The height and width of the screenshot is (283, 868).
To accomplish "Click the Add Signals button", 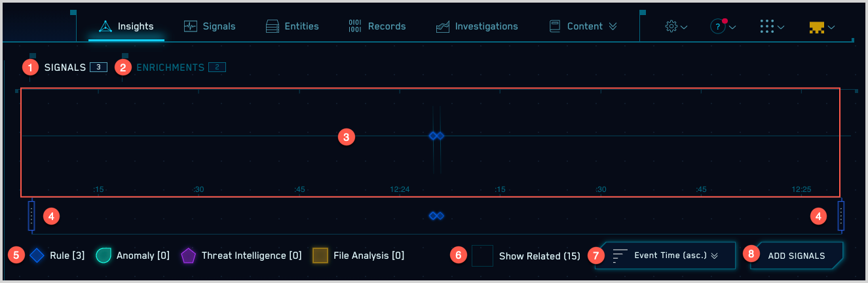I will point(796,255).
